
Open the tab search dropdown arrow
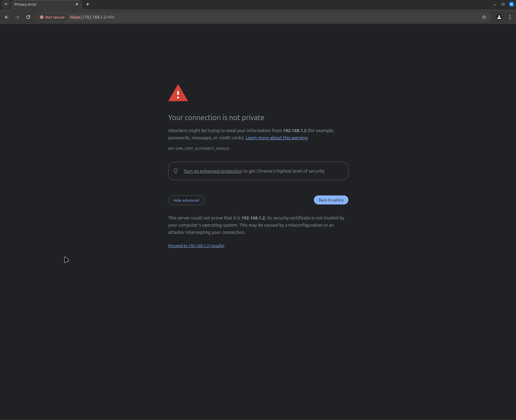pos(6,4)
